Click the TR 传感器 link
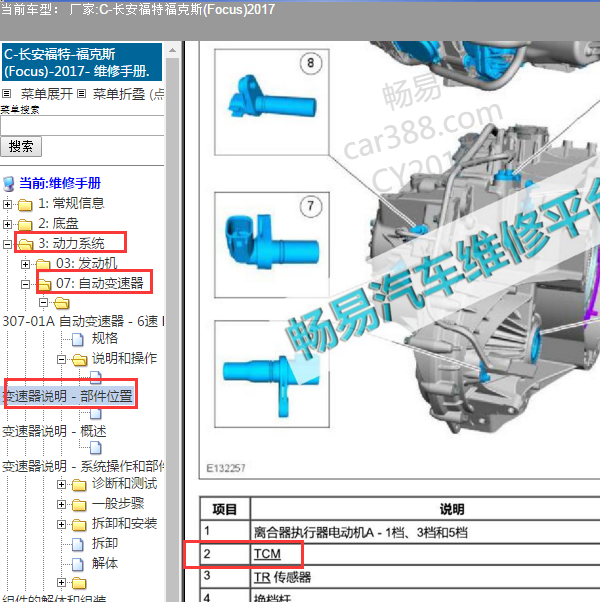600x602 pixels. tap(282, 577)
